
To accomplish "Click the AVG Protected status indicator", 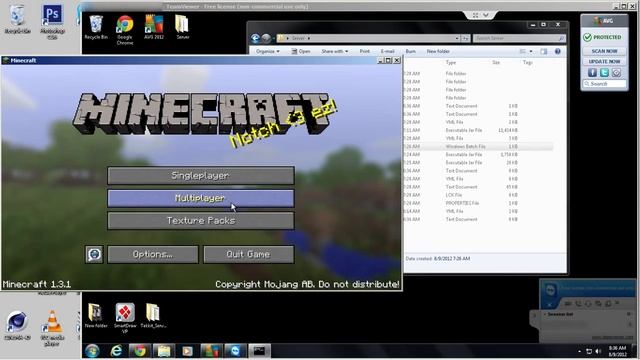I will coord(602,37).
